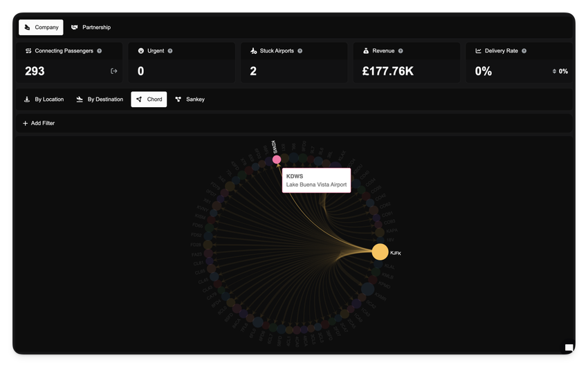Select the By Location view
This screenshot has width=588, height=367.
pyautogui.click(x=44, y=100)
